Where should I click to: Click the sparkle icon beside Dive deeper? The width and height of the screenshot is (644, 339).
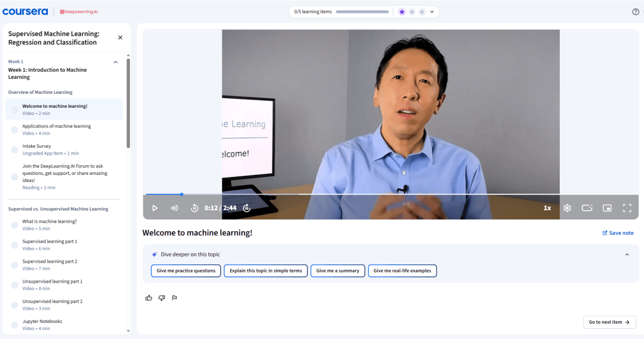coord(155,255)
